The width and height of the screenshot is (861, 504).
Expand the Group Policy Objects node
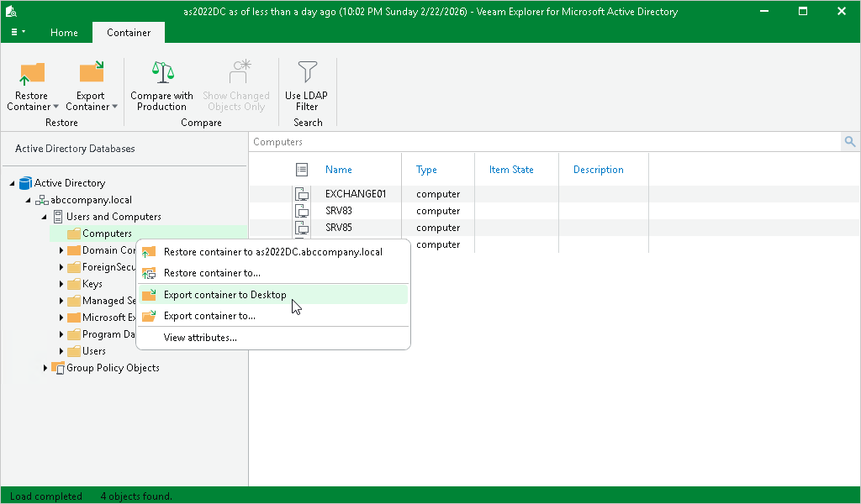pos(45,368)
